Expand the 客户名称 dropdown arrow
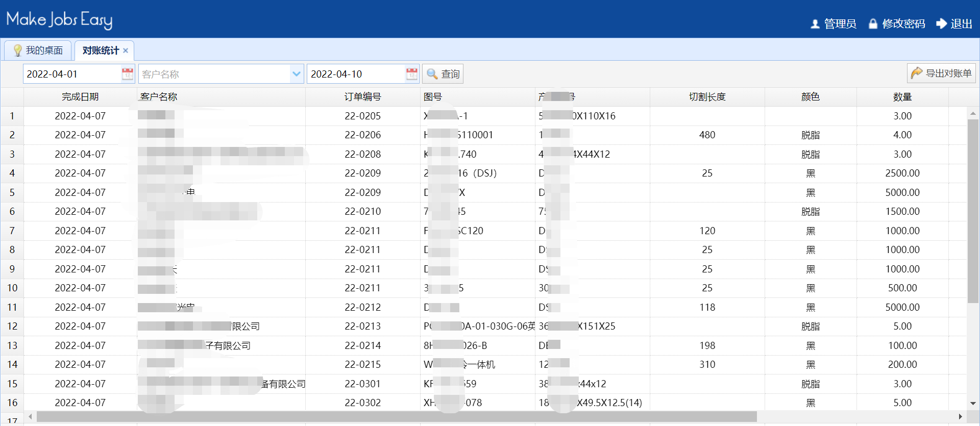980x426 pixels. (x=296, y=74)
